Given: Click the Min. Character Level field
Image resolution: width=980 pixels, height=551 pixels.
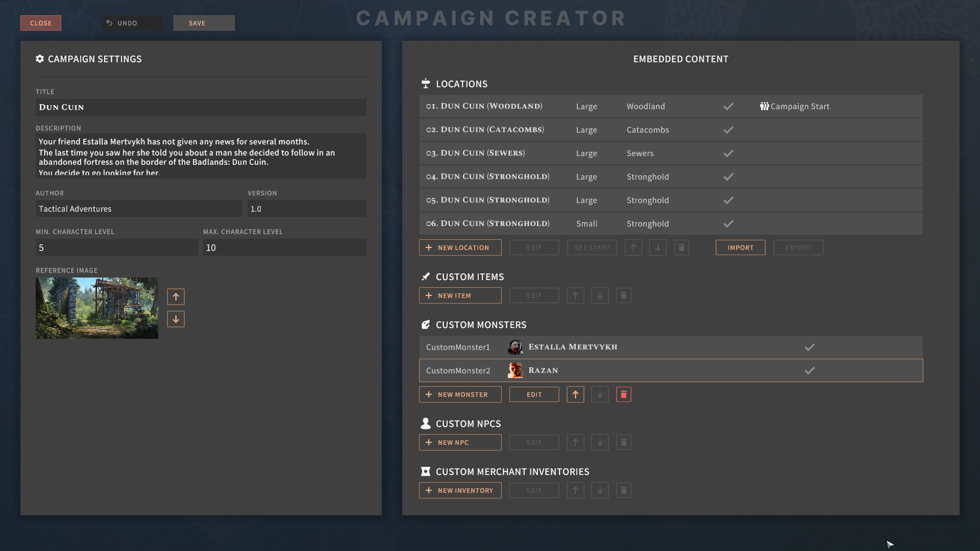Looking at the screenshot, I should click(x=116, y=247).
